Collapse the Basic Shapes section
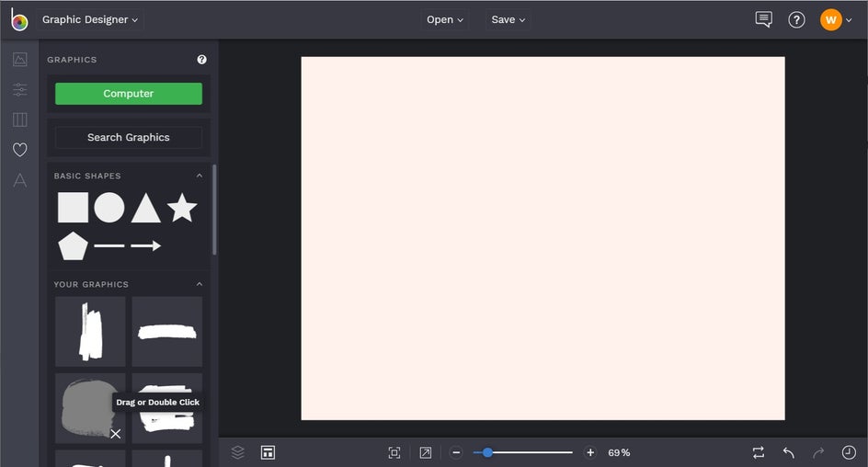Screen dimensions: 868x467 [x=200, y=176]
